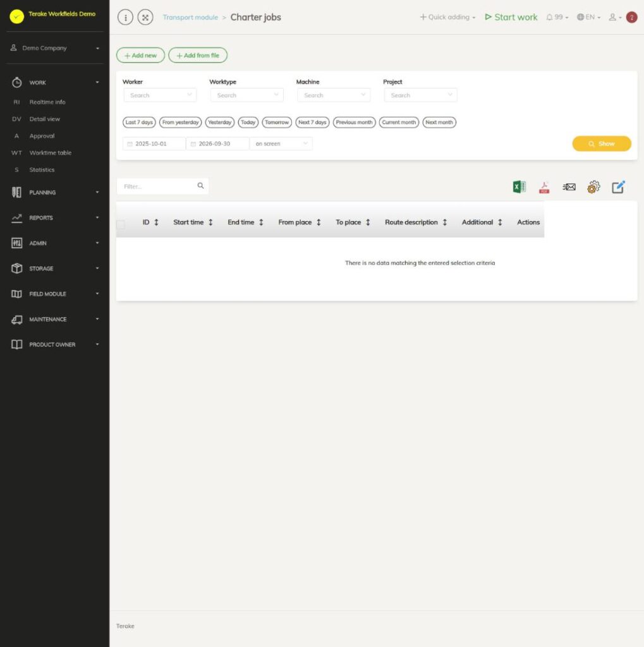Image resolution: width=644 pixels, height=647 pixels.
Task: Click the three-dot options menu icon
Action: (126, 17)
